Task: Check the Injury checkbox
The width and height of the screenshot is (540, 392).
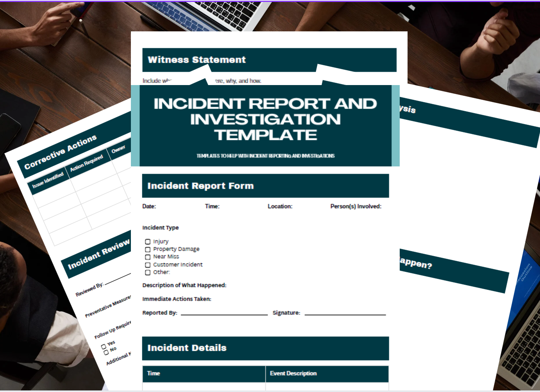Action: tap(148, 241)
